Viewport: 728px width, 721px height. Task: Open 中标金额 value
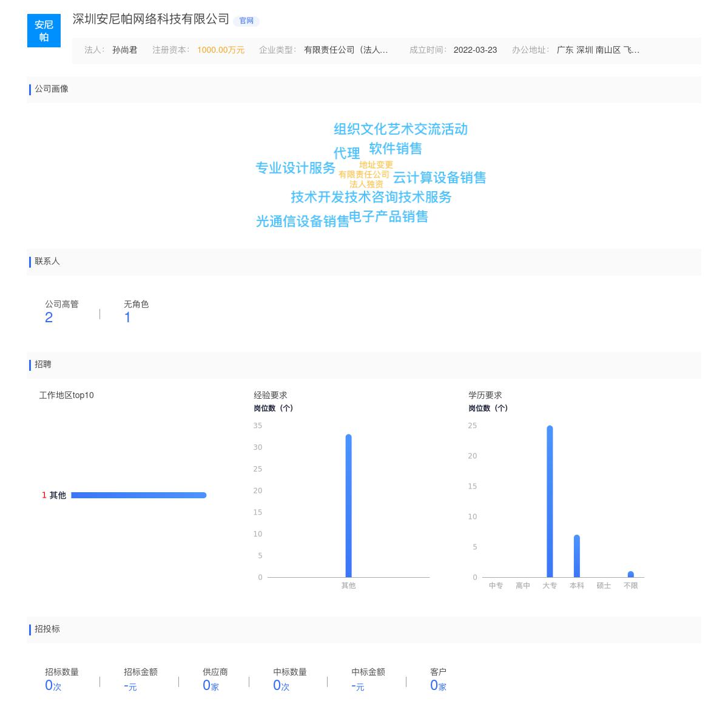pyautogui.click(x=358, y=686)
